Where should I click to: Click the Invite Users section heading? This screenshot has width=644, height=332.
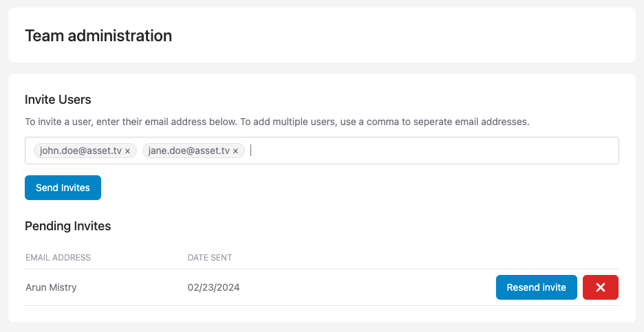58,100
